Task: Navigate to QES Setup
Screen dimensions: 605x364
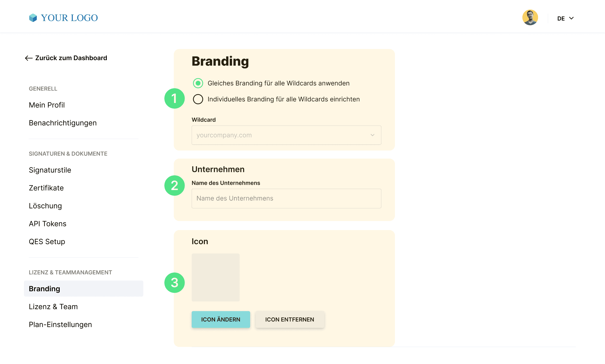Action: click(x=47, y=242)
